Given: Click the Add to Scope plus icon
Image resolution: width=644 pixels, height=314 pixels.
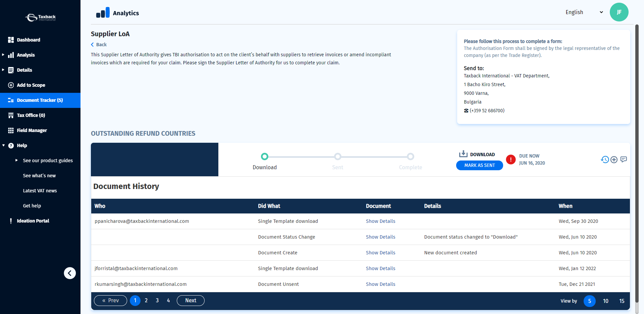Looking at the screenshot, I should (x=11, y=85).
